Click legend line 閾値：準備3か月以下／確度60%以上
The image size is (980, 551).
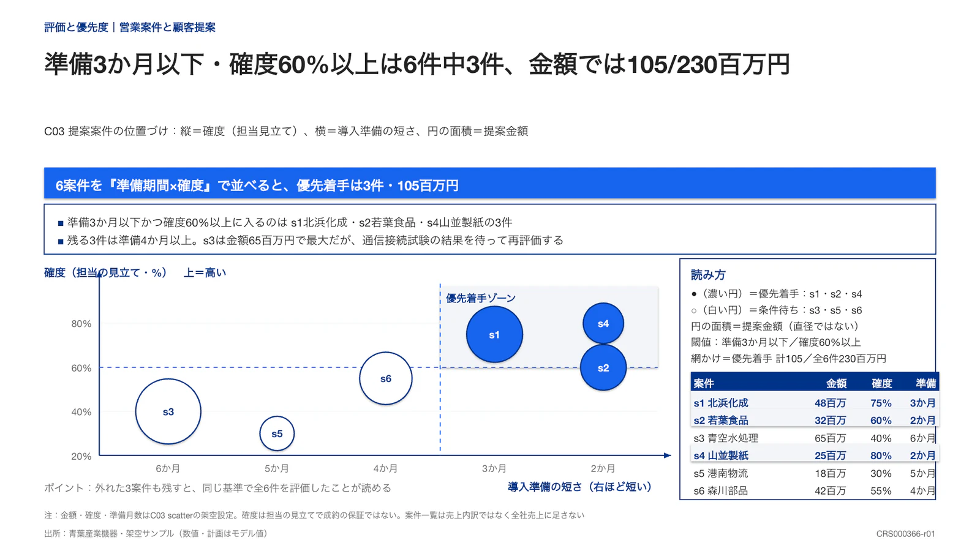coord(775,342)
